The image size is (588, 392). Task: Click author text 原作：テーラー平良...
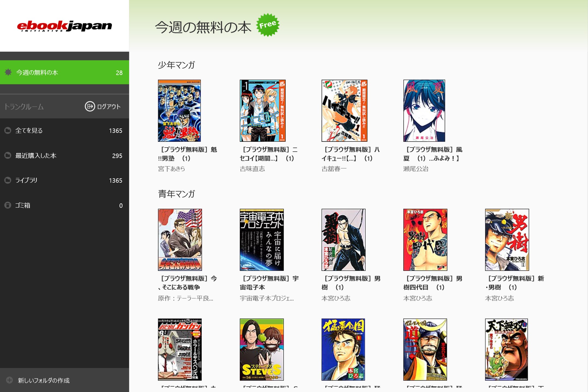186,298
